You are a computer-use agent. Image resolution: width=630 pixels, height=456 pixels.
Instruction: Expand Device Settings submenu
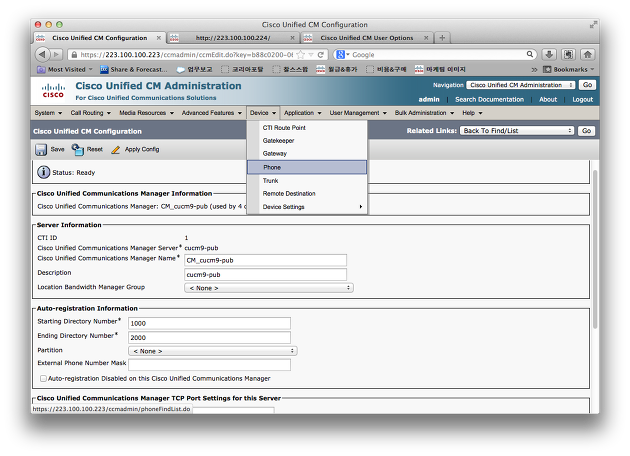307,207
